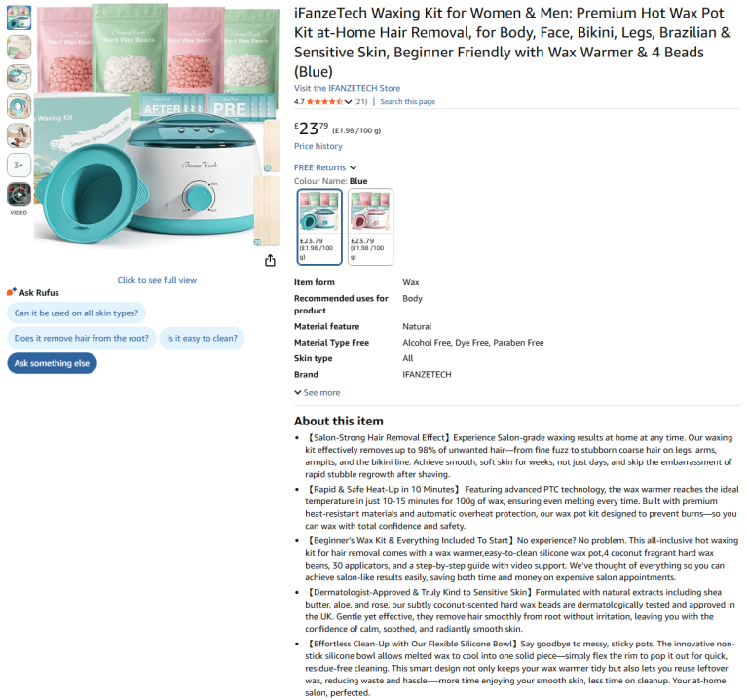The image size is (748, 700).
Task: Open the 3+ more images thumbnail
Action: (x=19, y=165)
